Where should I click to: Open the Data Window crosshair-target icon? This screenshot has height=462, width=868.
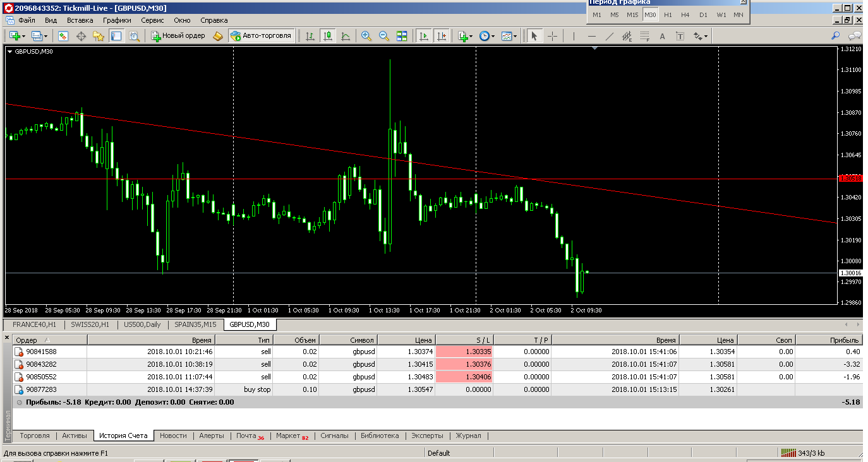tap(81, 36)
